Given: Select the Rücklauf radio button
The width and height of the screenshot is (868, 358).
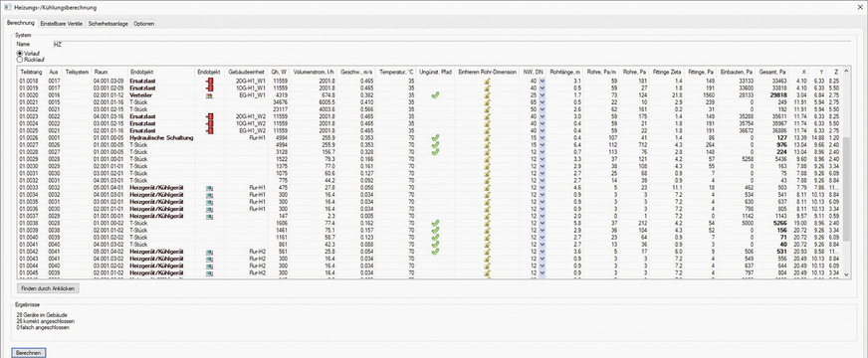Looking at the screenshot, I should point(20,60).
